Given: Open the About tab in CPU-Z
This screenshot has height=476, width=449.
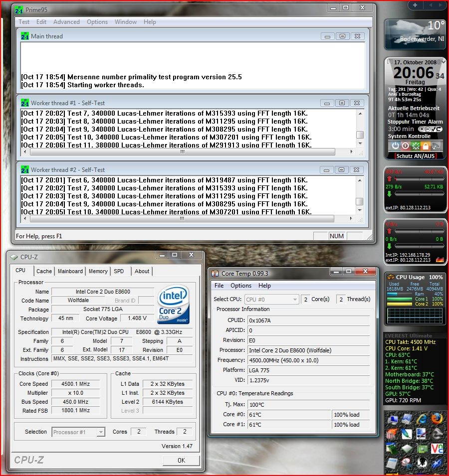Looking at the screenshot, I should coord(142,271).
